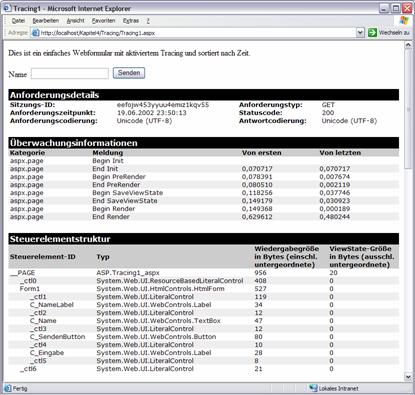Image resolution: width=415 pixels, height=395 pixels.
Task: Open the Extras menu
Action: (131, 21)
